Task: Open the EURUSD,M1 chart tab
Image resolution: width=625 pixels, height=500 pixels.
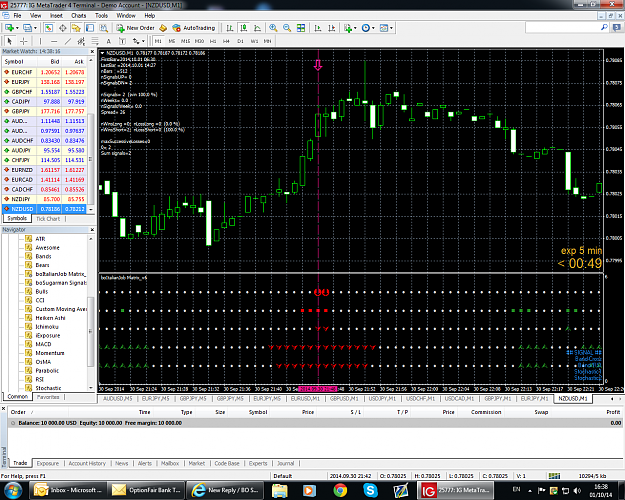Action: pyautogui.click(x=305, y=399)
